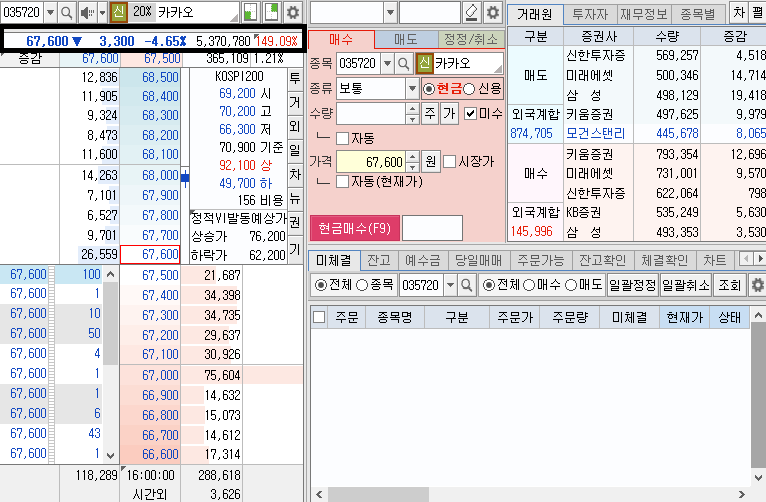Enable 자동 checkbox under 수량
This screenshot has width=766, height=502.
point(342,139)
